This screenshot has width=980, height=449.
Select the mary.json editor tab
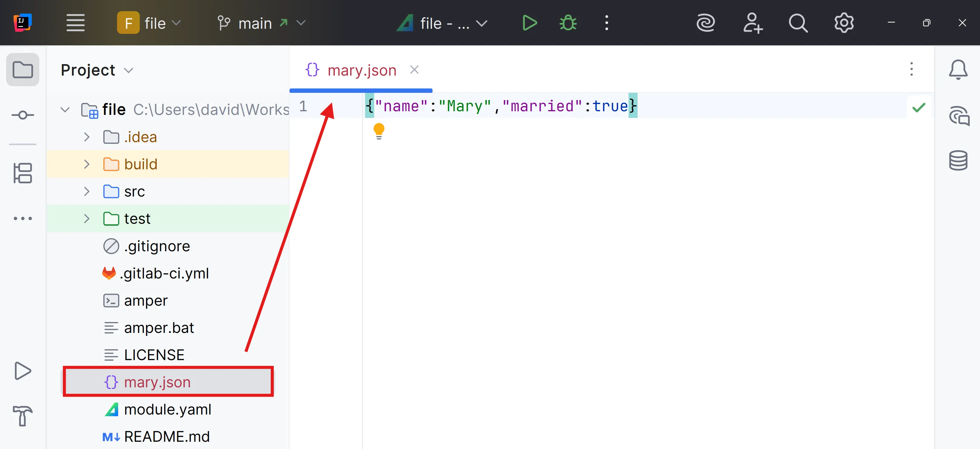(x=361, y=70)
